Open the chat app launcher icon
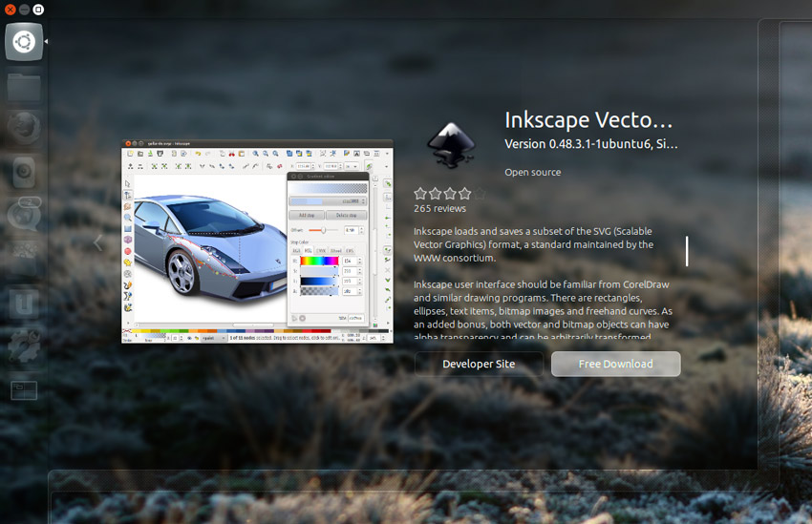Viewport: 812px width, 524px height. point(24,213)
